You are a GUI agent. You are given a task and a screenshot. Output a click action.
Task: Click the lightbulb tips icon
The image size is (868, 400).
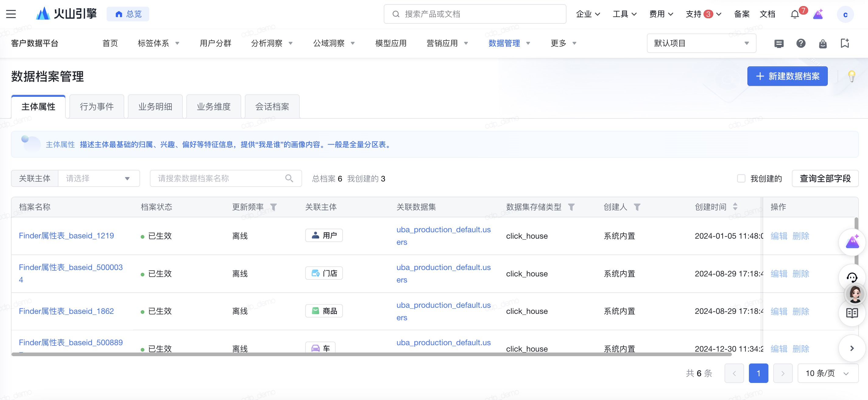click(x=851, y=76)
